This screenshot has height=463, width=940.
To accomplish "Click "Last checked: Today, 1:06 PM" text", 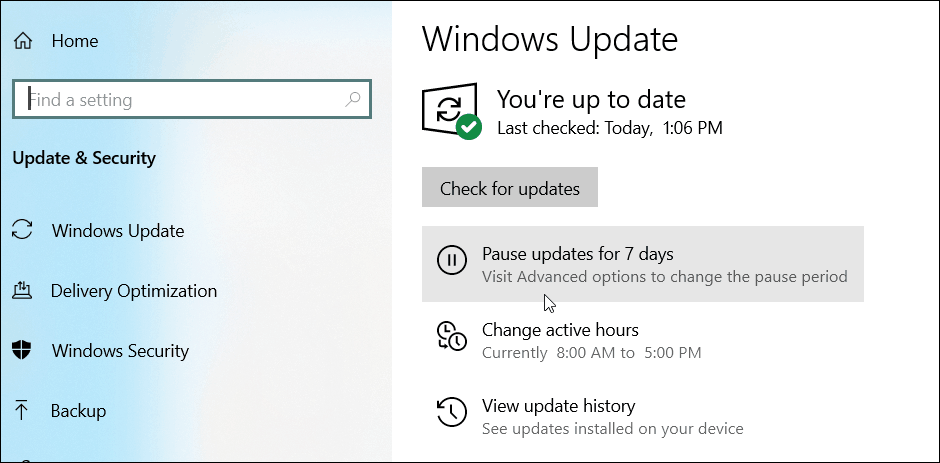I will click(610, 128).
